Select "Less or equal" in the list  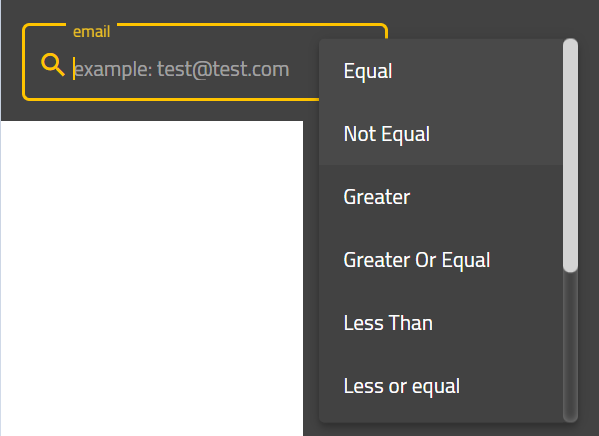coord(441,386)
